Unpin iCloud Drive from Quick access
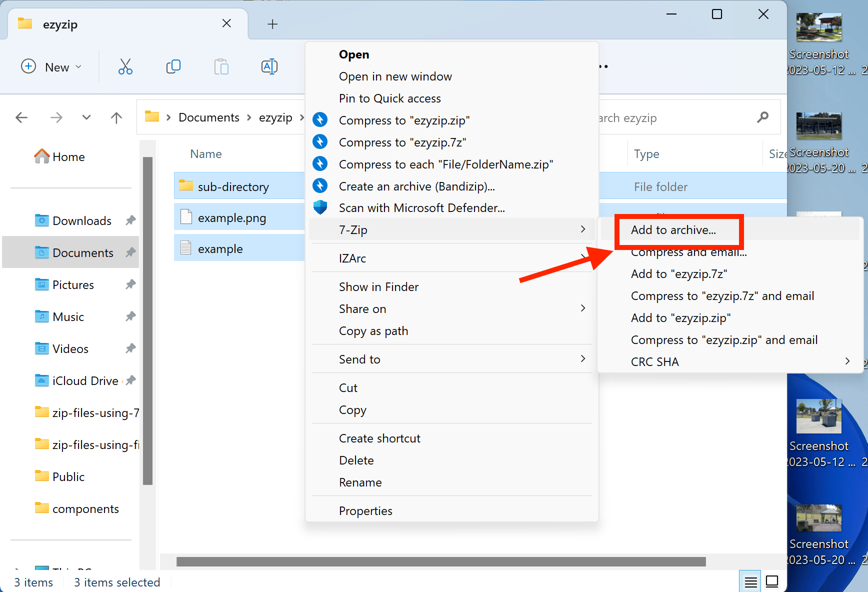This screenshot has height=592, width=868. pos(130,380)
